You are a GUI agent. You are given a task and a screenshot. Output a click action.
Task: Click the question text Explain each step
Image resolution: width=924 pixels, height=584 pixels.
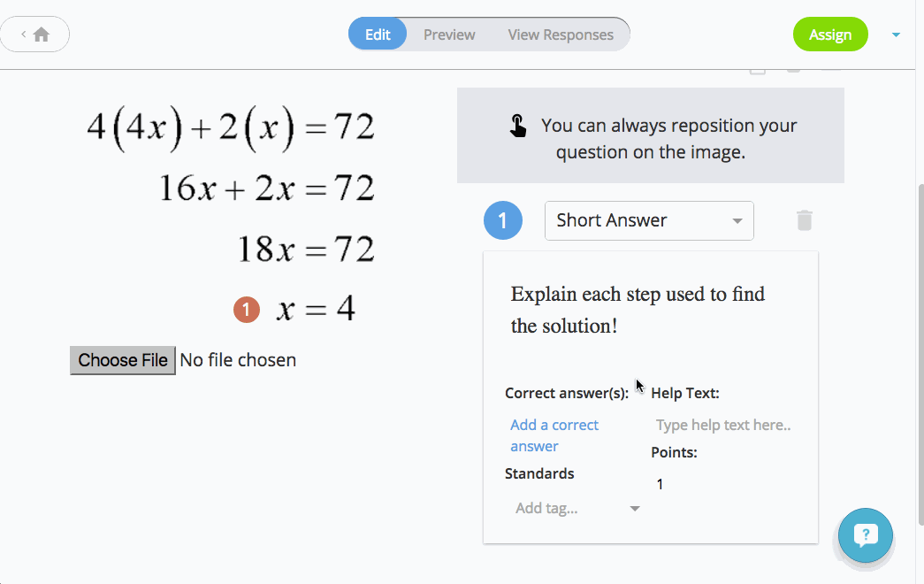click(x=638, y=310)
